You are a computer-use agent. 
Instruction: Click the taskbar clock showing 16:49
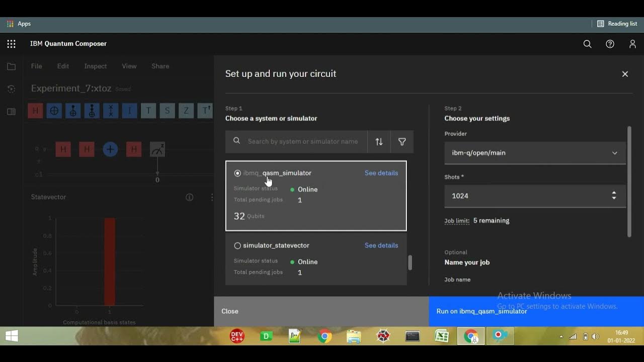621,336
